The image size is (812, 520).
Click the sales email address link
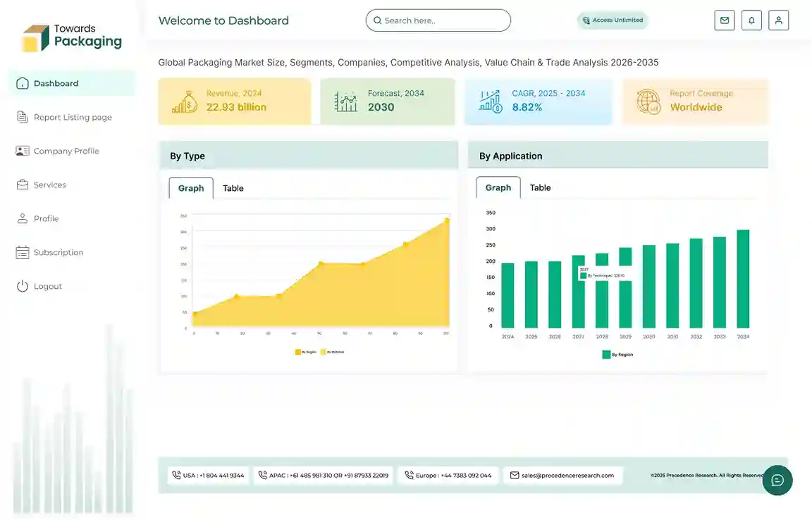tap(567, 476)
